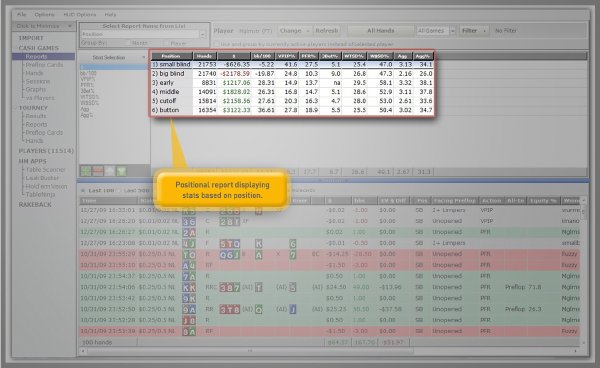Click the flop cards in the 16:23:08 row
600x368 pixels.
230,243
